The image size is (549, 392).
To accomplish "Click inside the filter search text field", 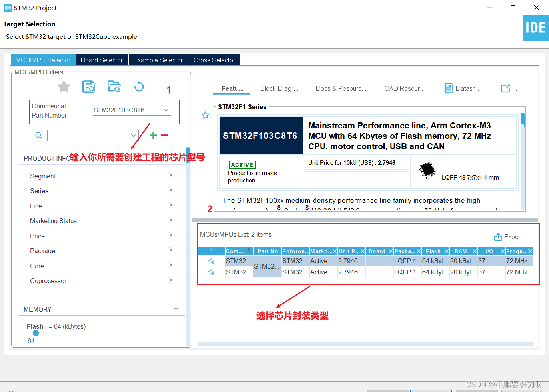I will (89, 136).
